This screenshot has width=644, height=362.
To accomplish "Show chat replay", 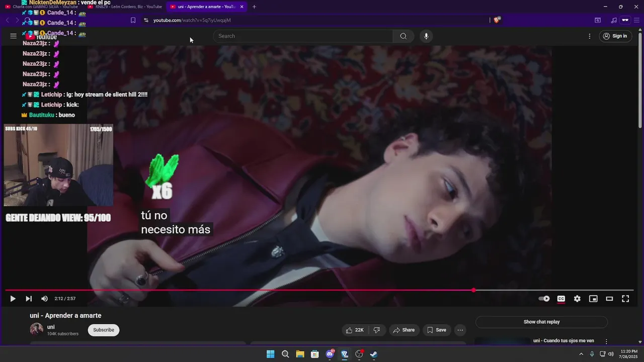I will point(541,322).
